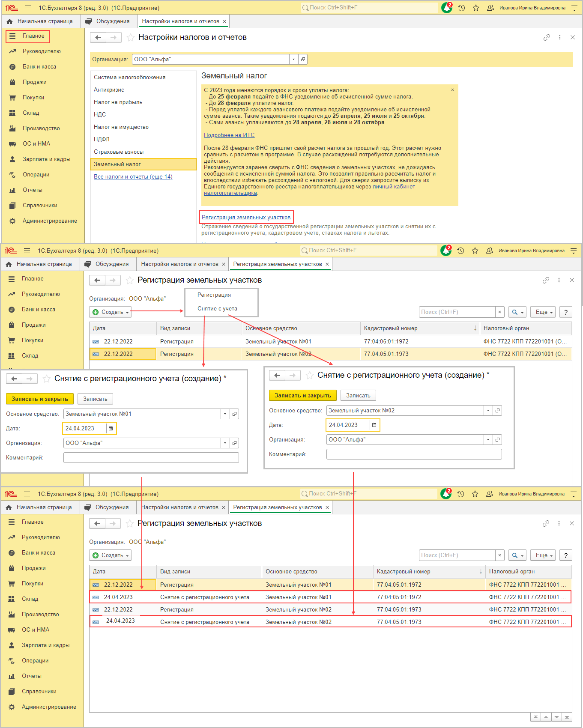The height and width of the screenshot is (728, 583).
Task: Click Записать и закрыть in the Земельный участок №01 dialog
Action: (40, 399)
